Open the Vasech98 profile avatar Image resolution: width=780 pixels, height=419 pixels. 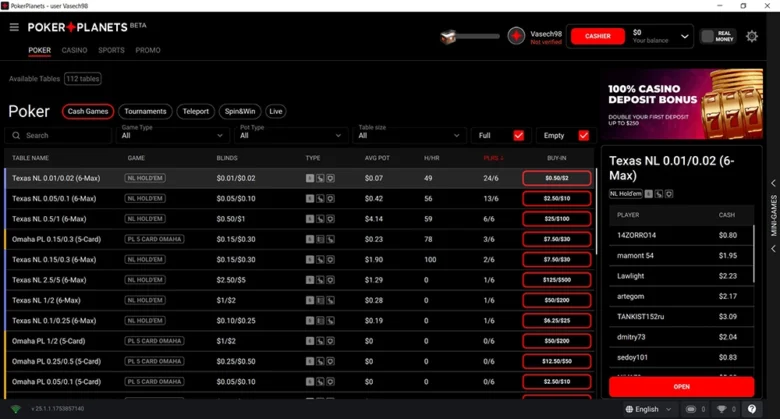click(x=516, y=36)
